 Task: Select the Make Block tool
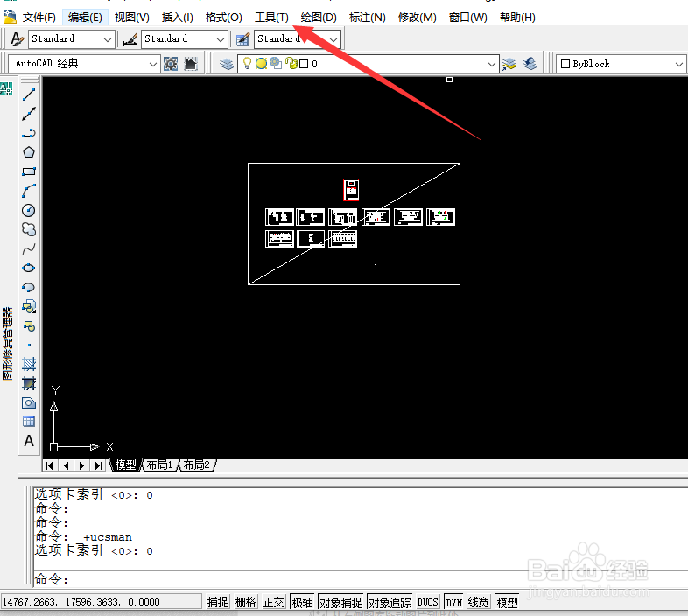[29, 326]
